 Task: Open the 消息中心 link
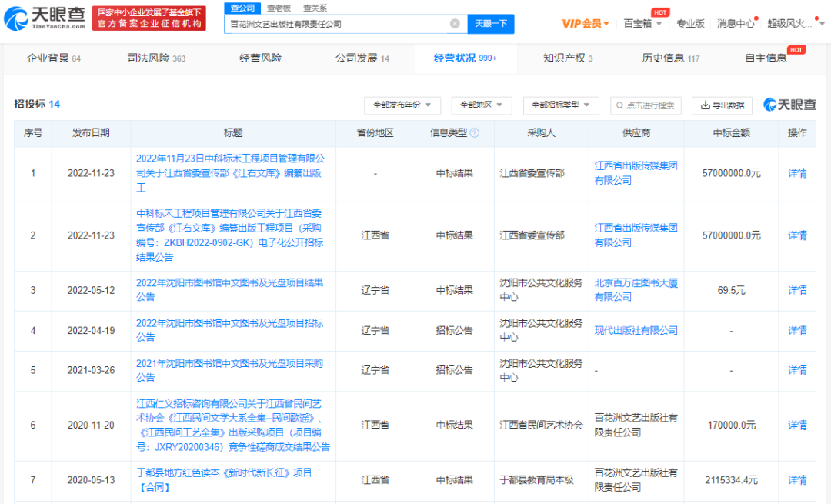click(736, 24)
